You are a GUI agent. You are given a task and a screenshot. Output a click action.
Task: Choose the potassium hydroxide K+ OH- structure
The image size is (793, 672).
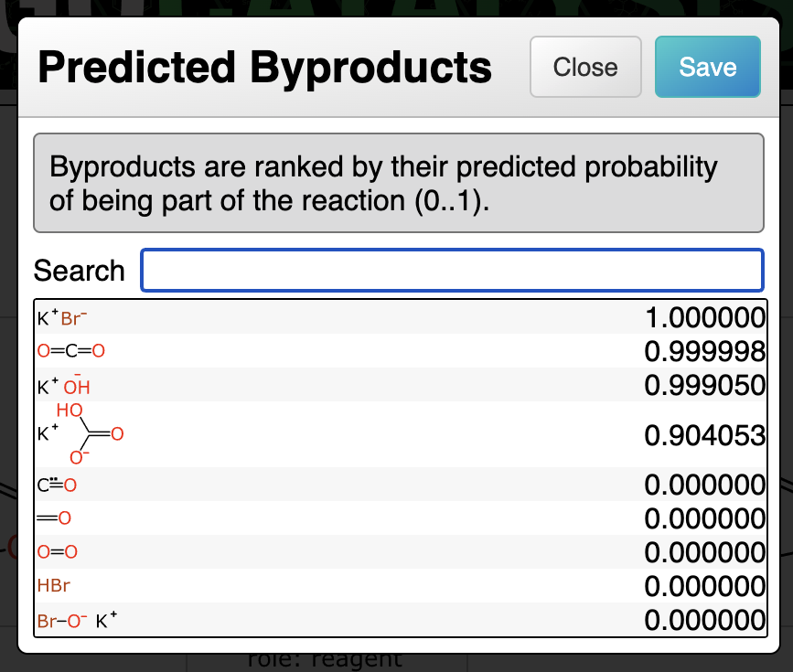tap(64, 385)
